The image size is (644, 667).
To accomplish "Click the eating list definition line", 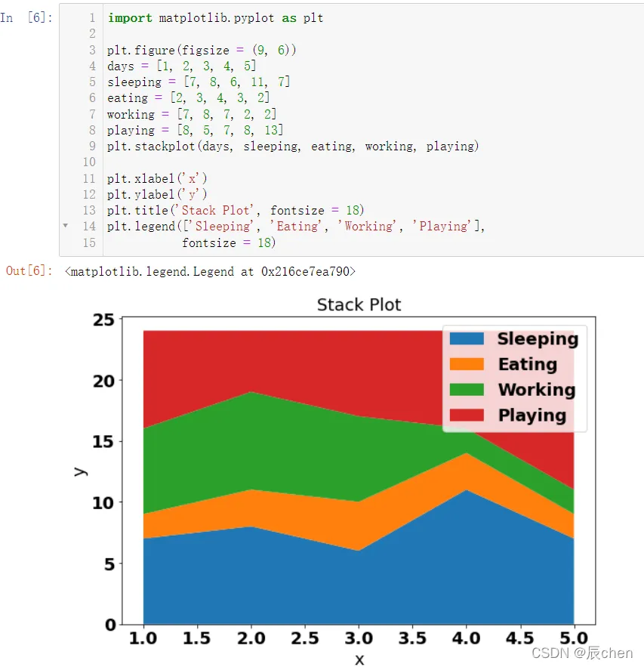I will [x=188, y=98].
